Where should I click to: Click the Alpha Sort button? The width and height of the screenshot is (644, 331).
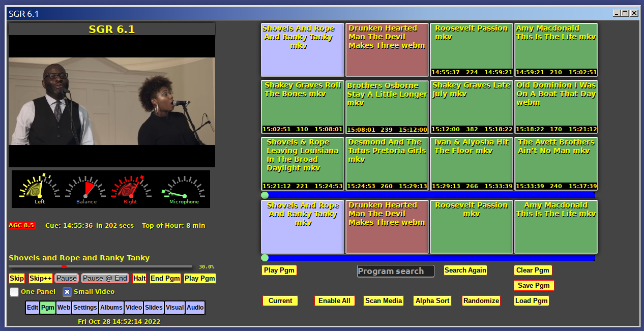coord(432,300)
